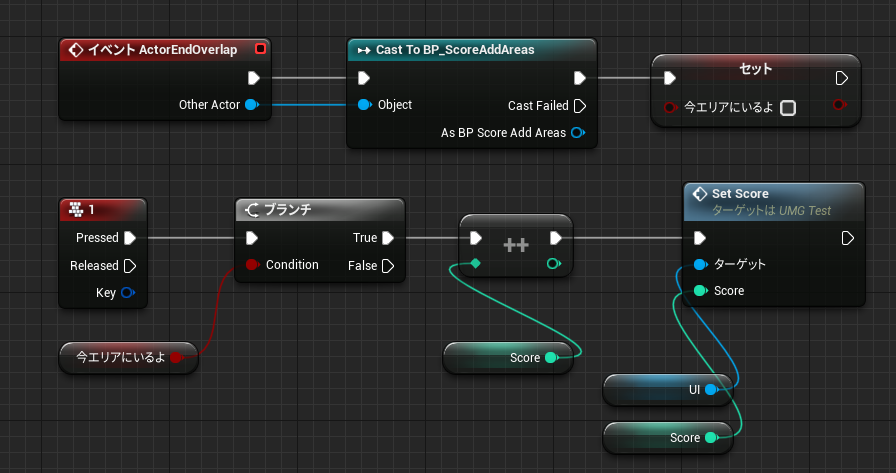Click the green integer output pin on ++ node

tap(553, 263)
